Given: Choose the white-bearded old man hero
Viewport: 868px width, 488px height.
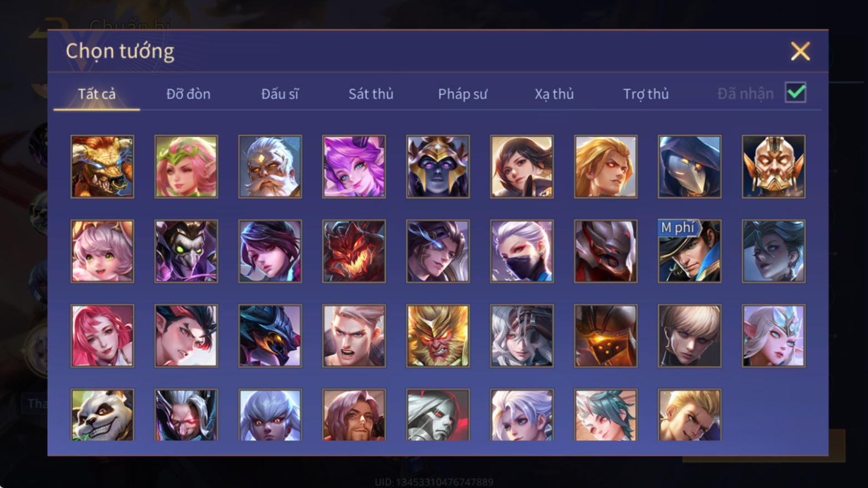Looking at the screenshot, I should 270,167.
